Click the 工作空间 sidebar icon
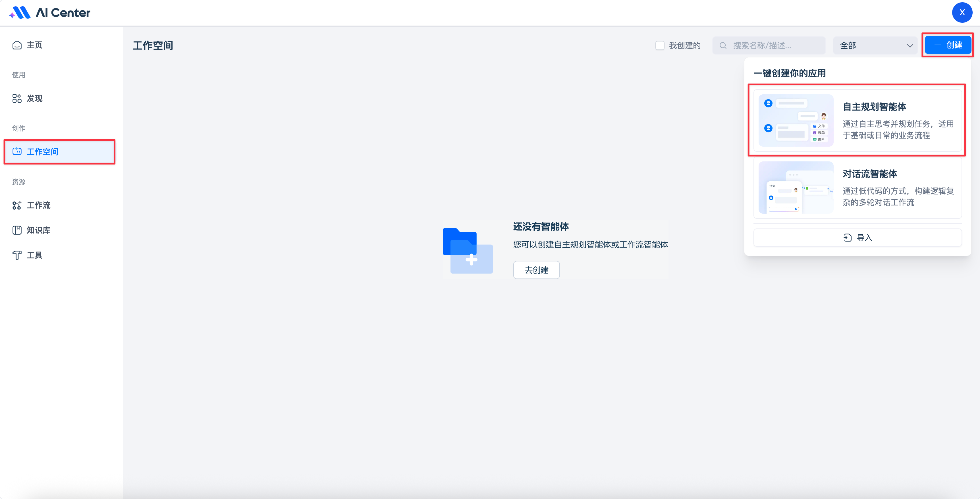 click(x=17, y=151)
